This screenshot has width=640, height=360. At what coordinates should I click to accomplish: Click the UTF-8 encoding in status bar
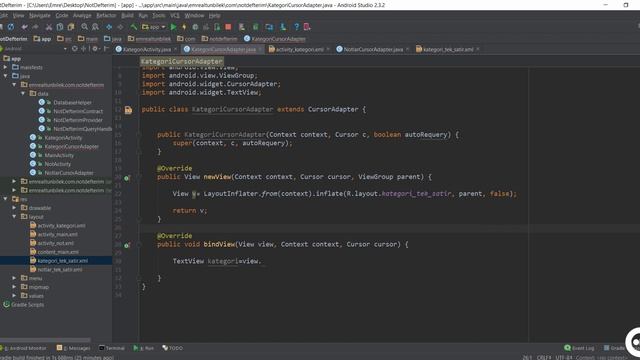[563, 358]
